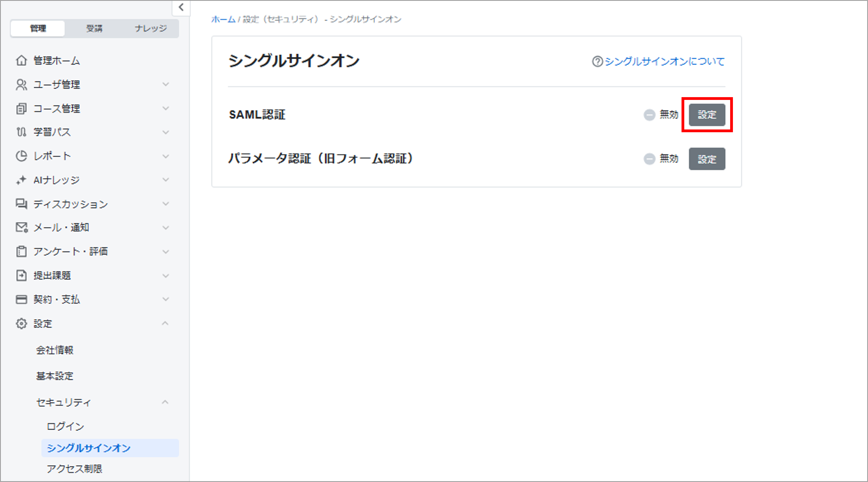Collapse the sidebar with the arrow icon
868x482 pixels.
coord(181,7)
